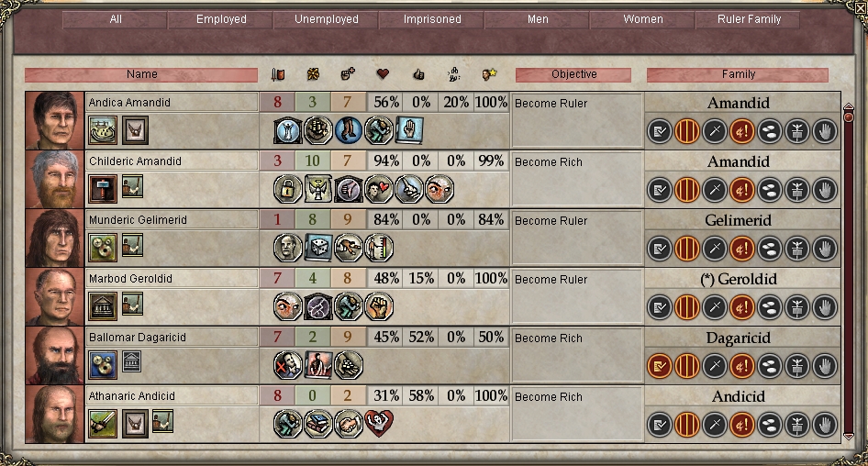This screenshot has height=466, width=868.
Task: Click the dice trait icon on Munderic Gelimerid
Action: [318, 249]
